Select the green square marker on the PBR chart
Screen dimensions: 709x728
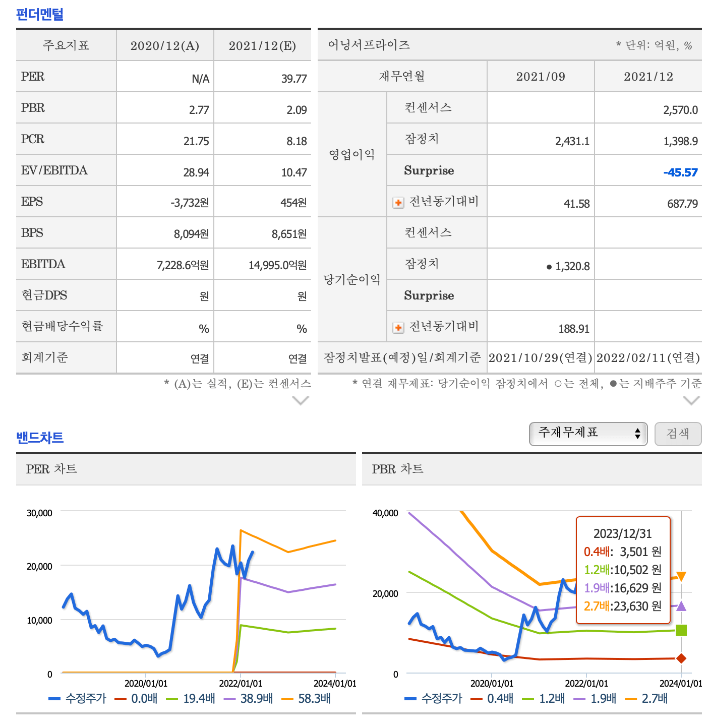(682, 630)
